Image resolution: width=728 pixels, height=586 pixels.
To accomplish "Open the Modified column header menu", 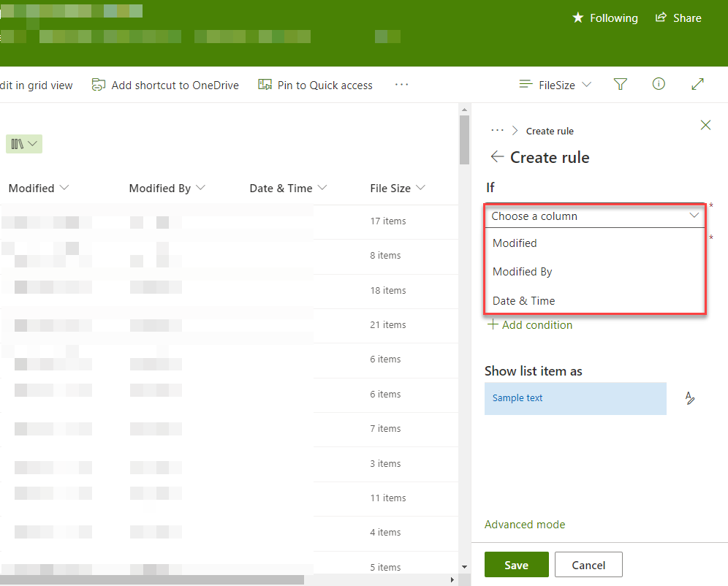I will tap(39, 188).
